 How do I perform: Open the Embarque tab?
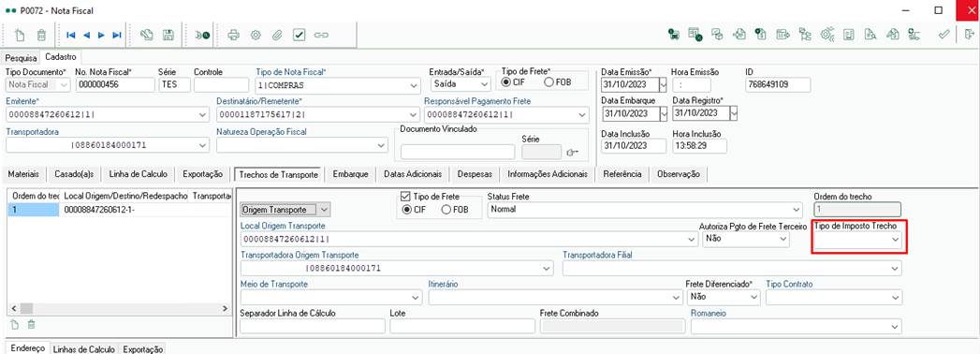click(350, 174)
